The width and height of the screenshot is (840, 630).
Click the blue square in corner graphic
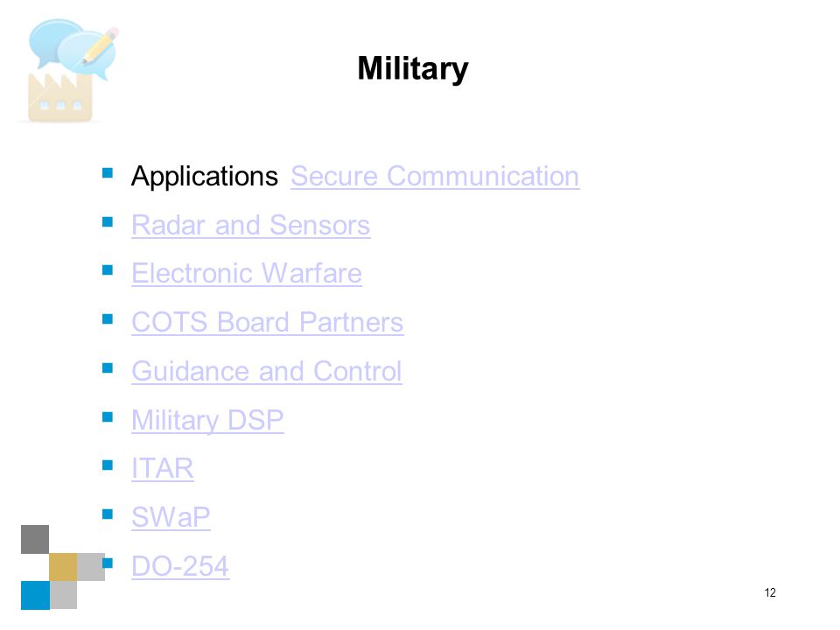(x=35, y=595)
